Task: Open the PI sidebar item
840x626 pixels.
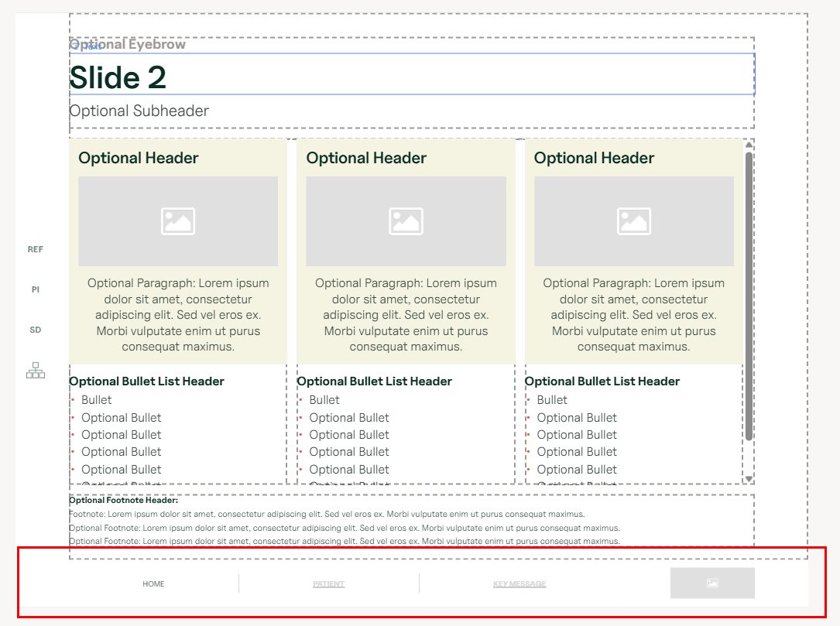Action: (x=36, y=290)
